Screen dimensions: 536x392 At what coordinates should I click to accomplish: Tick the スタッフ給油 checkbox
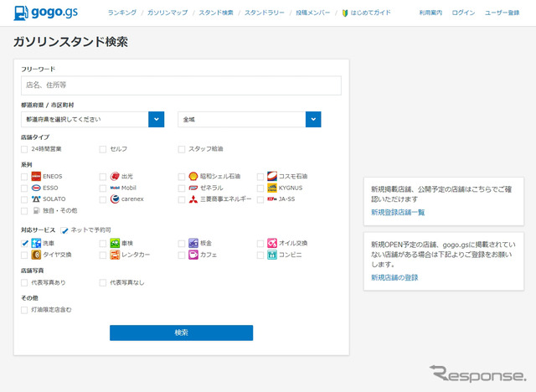182,149
